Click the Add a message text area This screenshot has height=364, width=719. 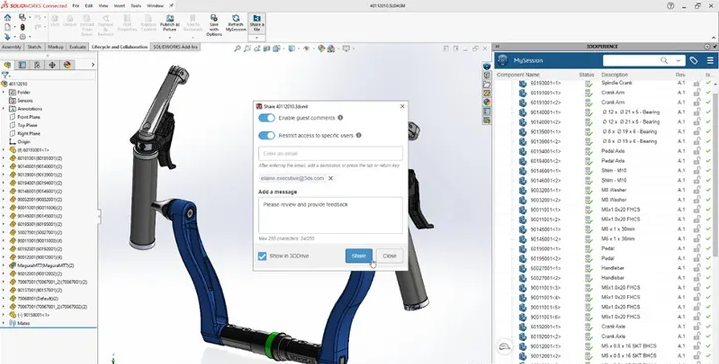click(x=330, y=215)
